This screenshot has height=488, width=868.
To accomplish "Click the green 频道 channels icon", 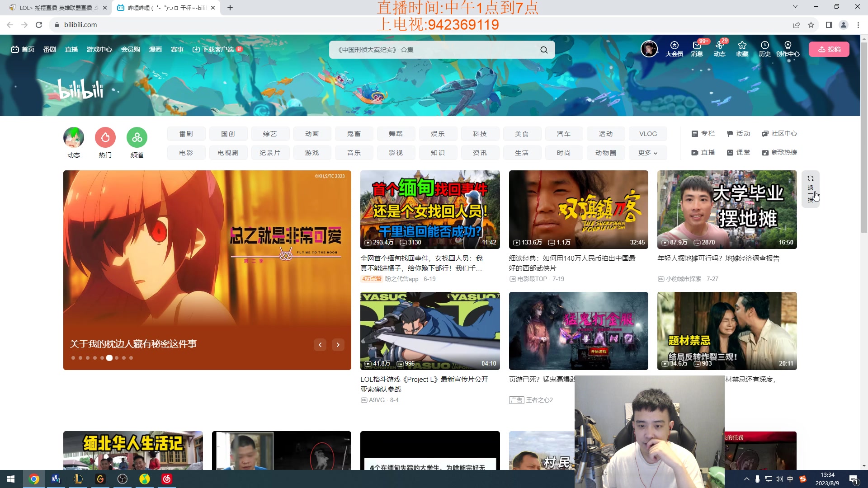I will tap(137, 137).
